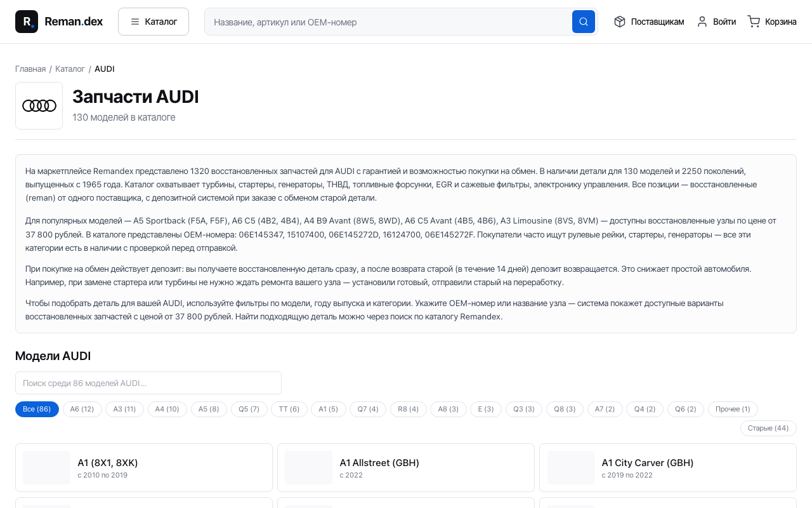Open the Поставщикам link
The width and height of the screenshot is (812, 508).
coord(649,22)
